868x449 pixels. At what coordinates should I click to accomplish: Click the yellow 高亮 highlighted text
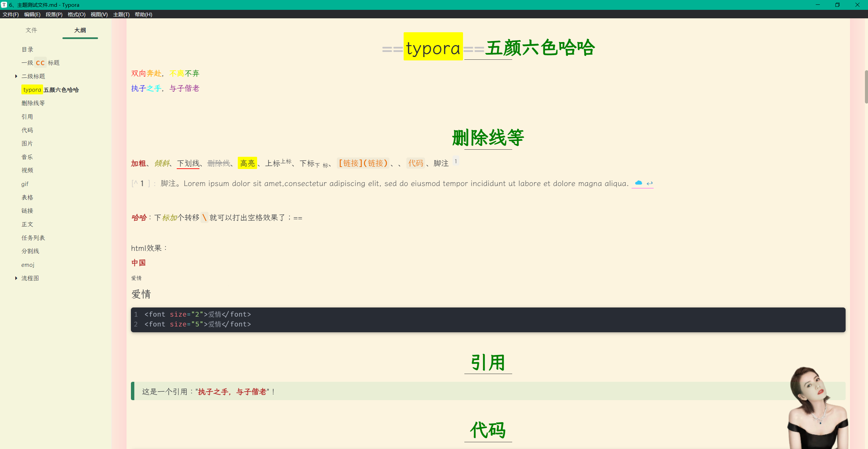tap(247, 163)
